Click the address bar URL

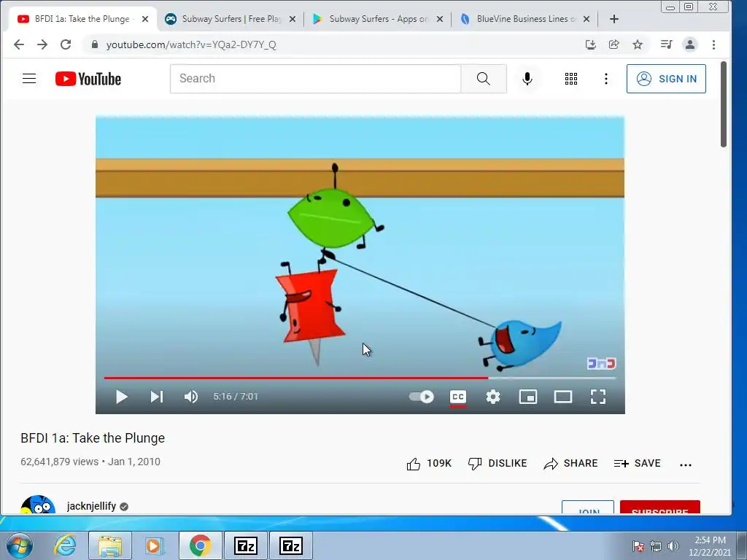pyautogui.click(x=191, y=44)
